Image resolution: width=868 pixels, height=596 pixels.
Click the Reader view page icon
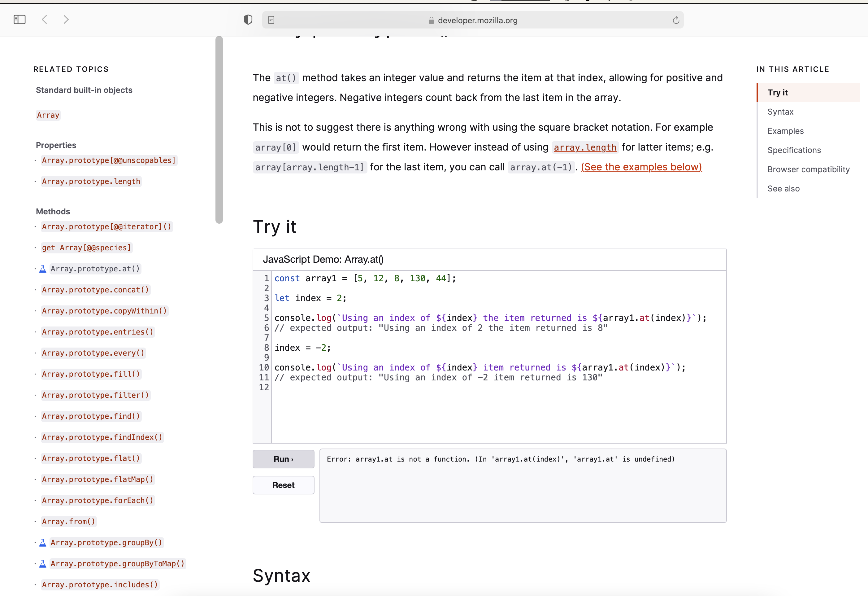click(271, 20)
